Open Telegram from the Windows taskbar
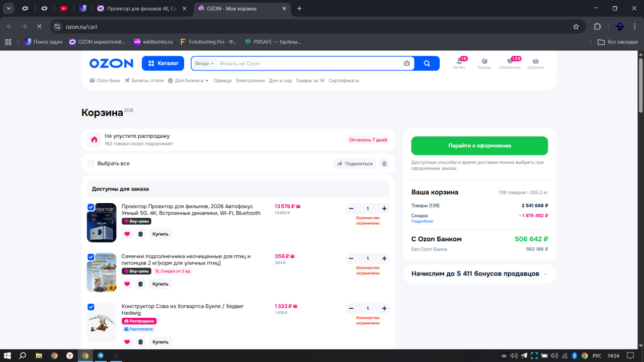Viewport: 644px width, 362px height. (x=101, y=355)
